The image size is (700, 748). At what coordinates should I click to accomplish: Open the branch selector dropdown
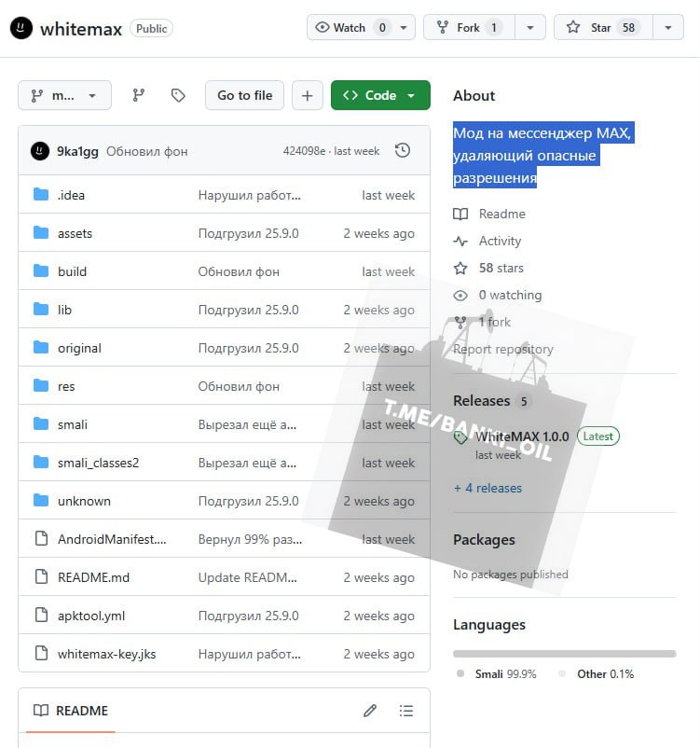pyautogui.click(x=65, y=95)
